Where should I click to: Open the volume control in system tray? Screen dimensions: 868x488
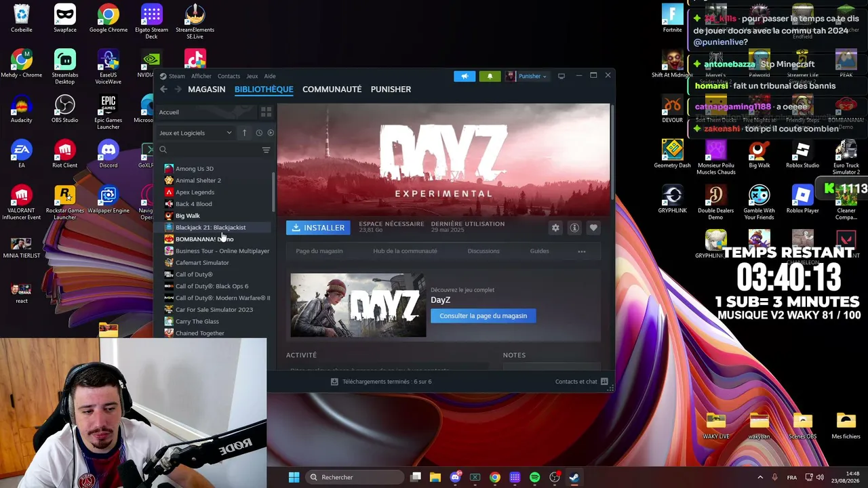click(x=821, y=477)
